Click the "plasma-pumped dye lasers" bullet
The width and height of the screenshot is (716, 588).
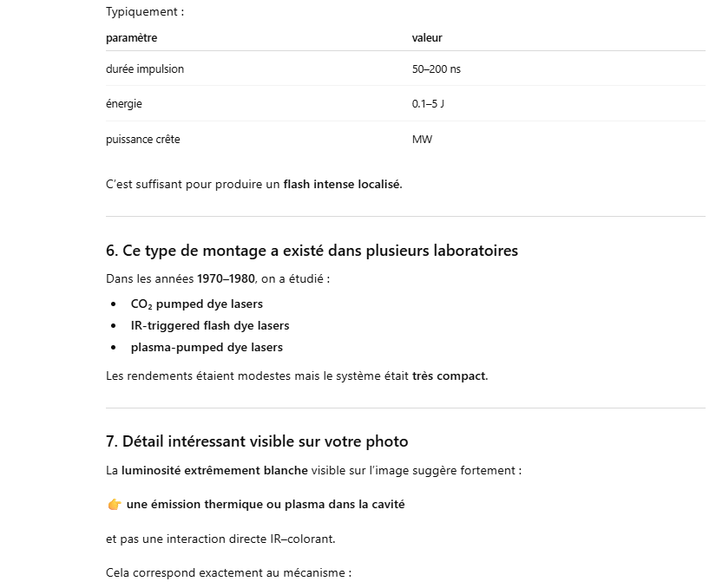tap(207, 348)
